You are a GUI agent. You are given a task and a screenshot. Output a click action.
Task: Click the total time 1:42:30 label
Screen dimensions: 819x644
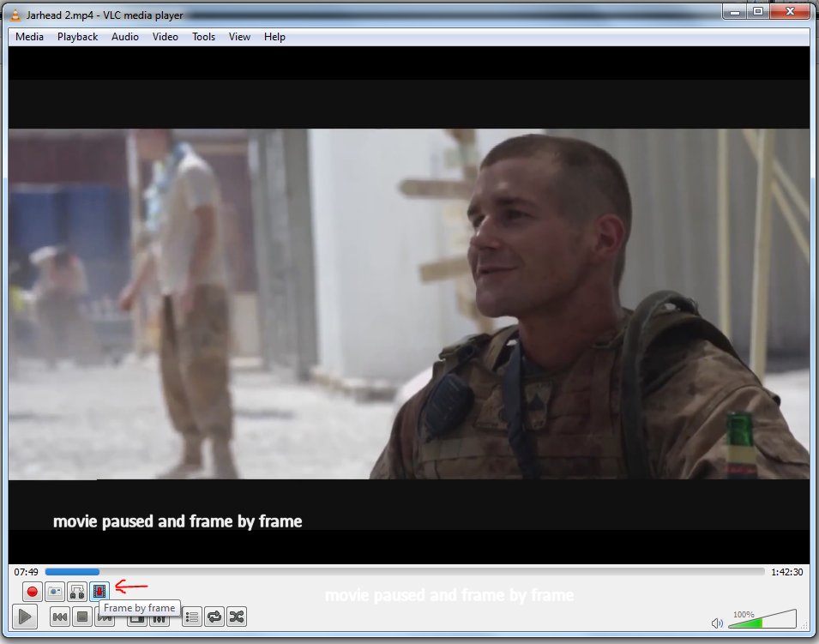tap(786, 572)
